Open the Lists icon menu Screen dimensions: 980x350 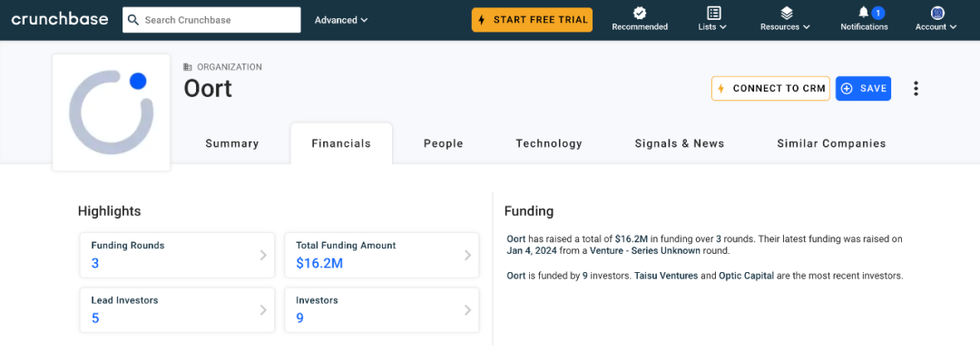[x=713, y=13]
